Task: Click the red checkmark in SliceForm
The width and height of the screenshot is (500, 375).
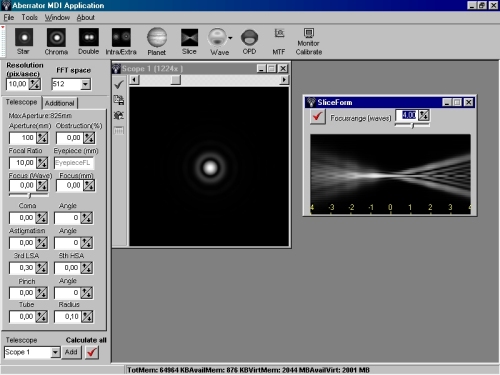Action: pyautogui.click(x=318, y=117)
